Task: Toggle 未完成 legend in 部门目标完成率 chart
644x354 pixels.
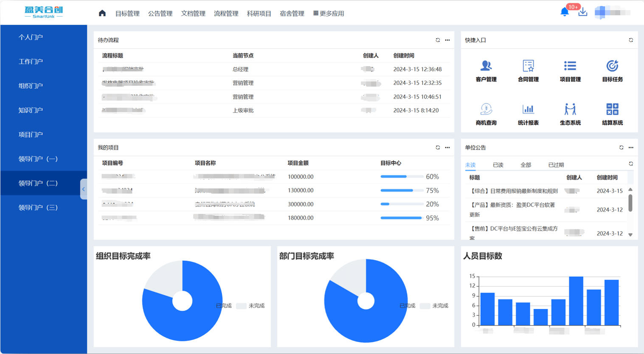Action: pos(434,306)
